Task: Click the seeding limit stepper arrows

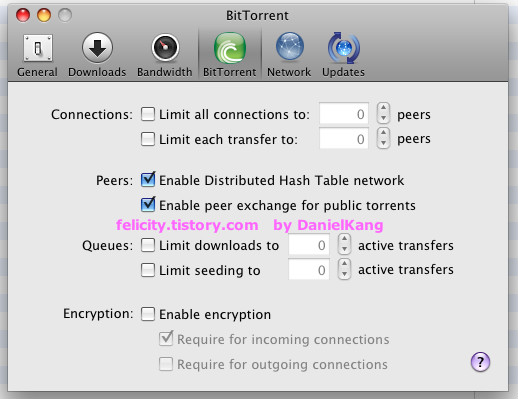Action: tap(344, 269)
